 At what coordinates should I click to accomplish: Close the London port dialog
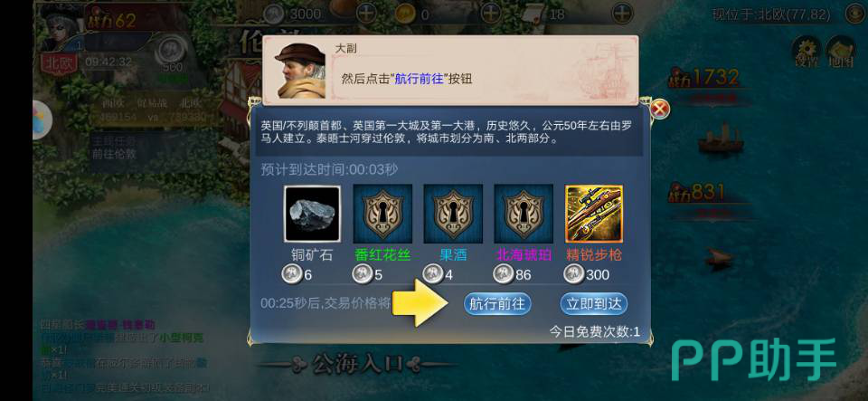[x=659, y=110]
